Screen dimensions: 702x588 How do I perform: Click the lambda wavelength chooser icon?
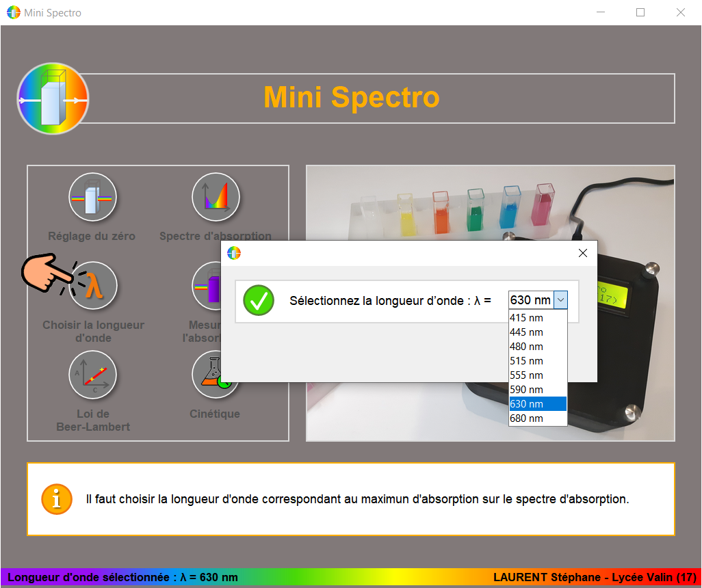[x=93, y=286]
